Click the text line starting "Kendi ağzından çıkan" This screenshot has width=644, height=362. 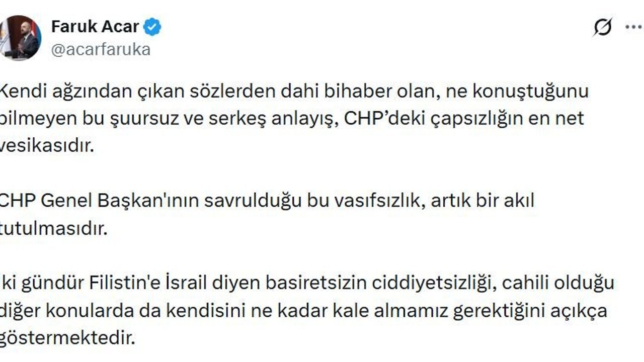coord(293,92)
